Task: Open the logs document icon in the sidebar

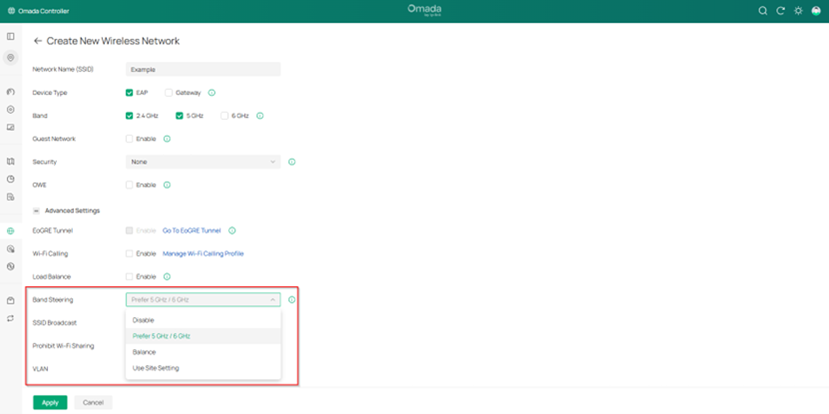Action: coord(11,197)
